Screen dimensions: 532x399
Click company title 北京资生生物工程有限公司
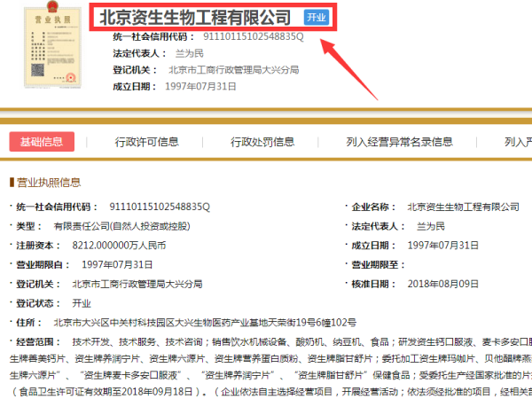pyautogui.click(x=195, y=18)
